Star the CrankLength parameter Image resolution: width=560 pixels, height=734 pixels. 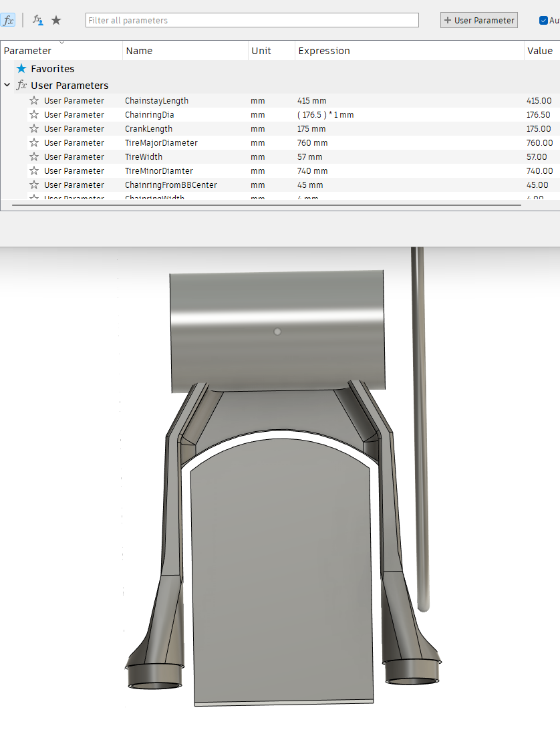34,129
